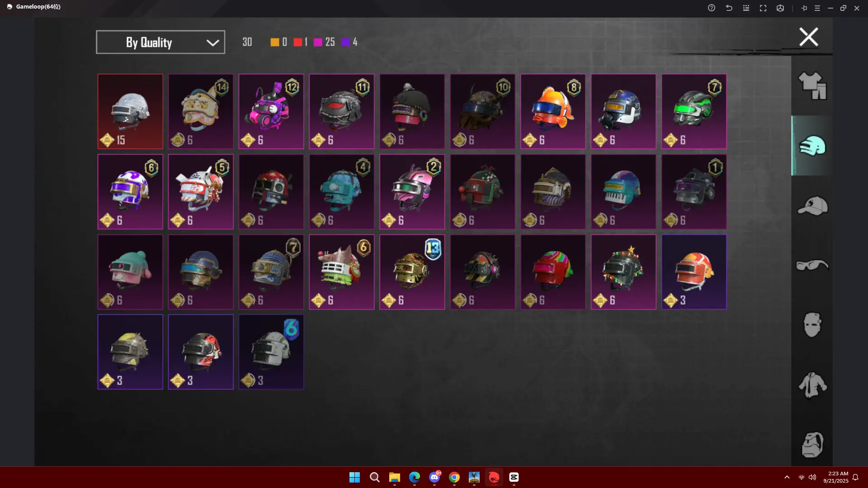The width and height of the screenshot is (868, 488).
Task: Select the golden helmet with badge 13
Action: tap(412, 272)
